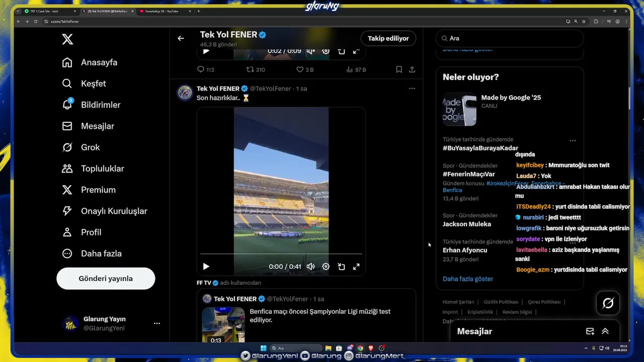Open quoted Benfica maçı öncesi post text
This screenshot has width=644, height=362.
click(x=320, y=316)
